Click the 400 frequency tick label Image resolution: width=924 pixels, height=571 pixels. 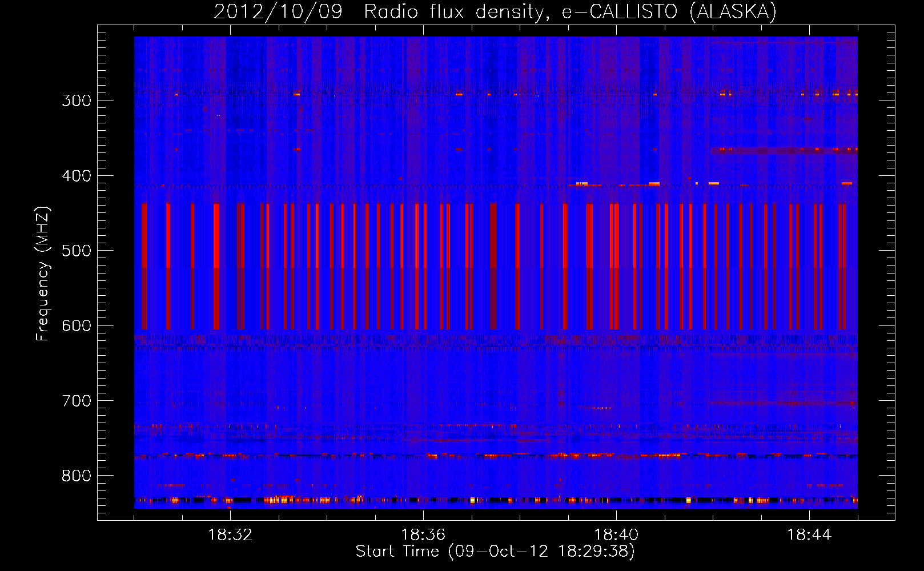(77, 176)
